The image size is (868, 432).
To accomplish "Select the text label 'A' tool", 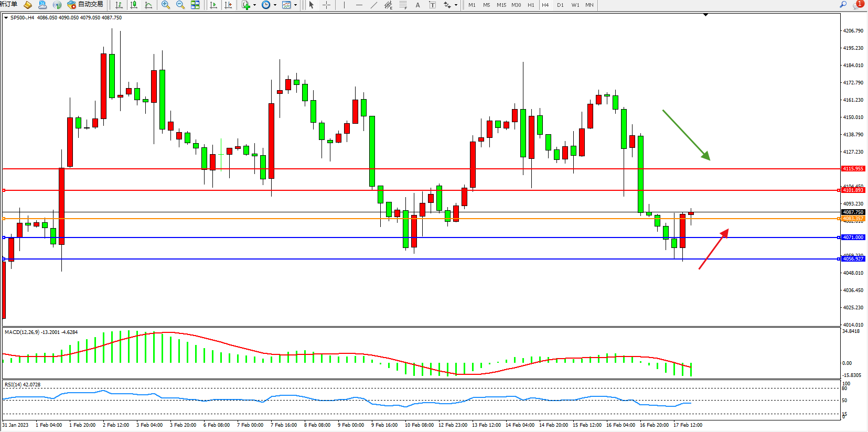I will tap(417, 5).
